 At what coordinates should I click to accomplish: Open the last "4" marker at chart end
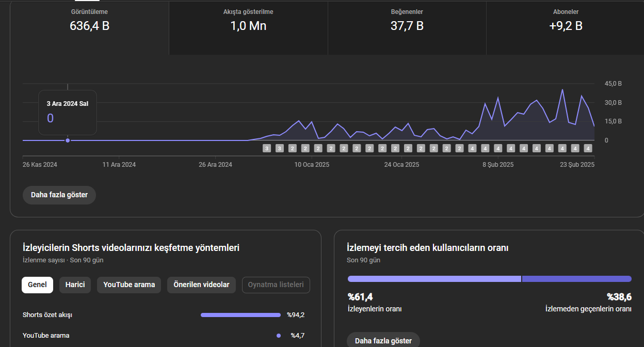click(x=588, y=148)
